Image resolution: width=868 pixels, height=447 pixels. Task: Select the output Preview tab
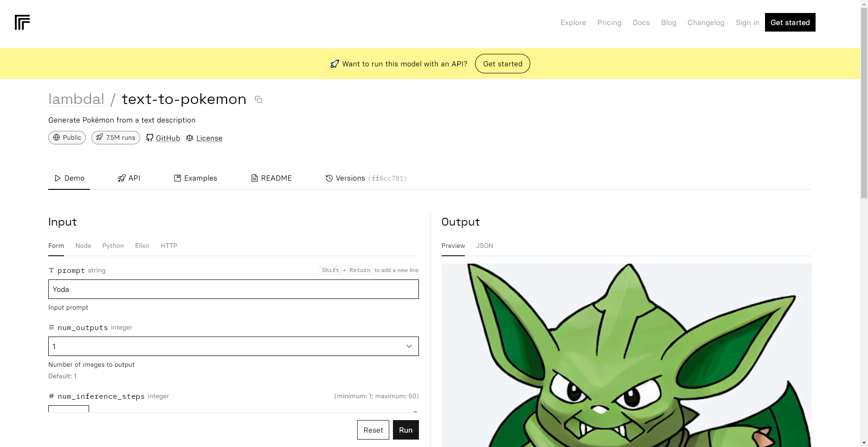453,246
